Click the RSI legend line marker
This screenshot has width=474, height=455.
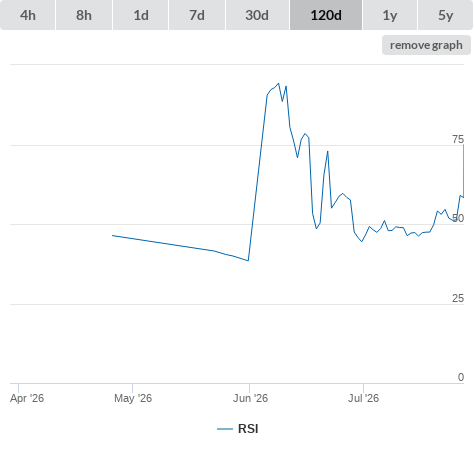225,429
